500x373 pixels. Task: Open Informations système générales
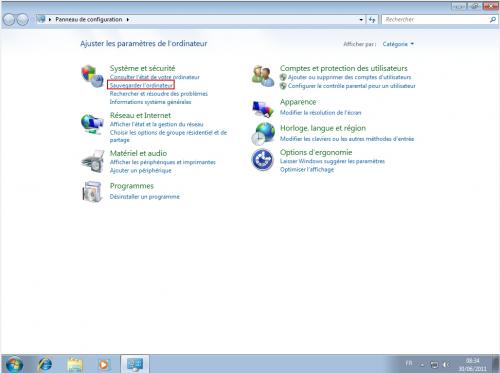pos(150,102)
